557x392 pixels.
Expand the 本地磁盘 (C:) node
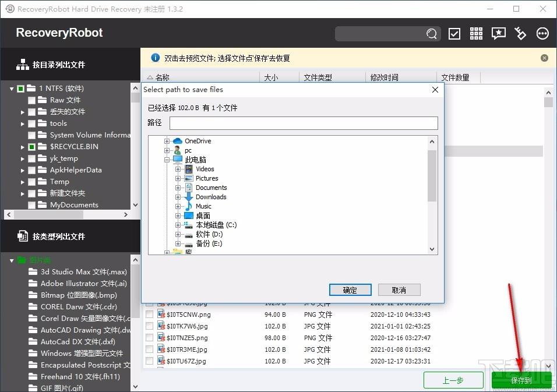(x=178, y=225)
